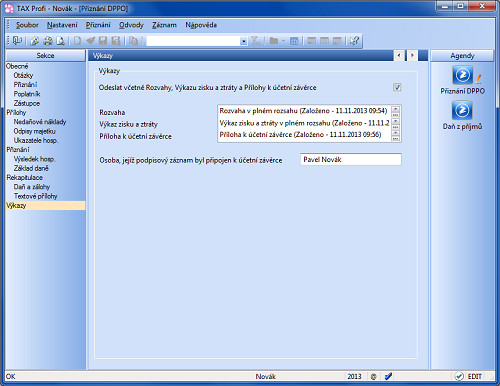The image size is (500, 386).
Task: Click ellipsis button on Výkaz zisku a ztráty row
Action: coord(395,127)
